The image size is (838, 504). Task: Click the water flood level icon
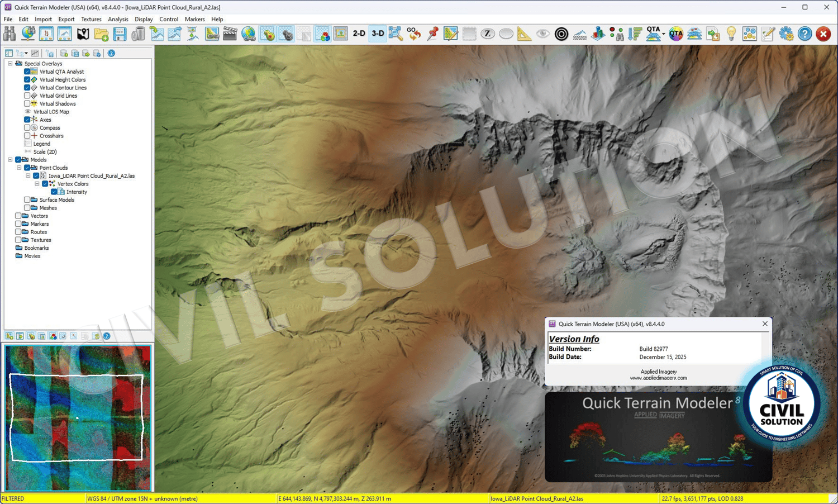click(580, 34)
